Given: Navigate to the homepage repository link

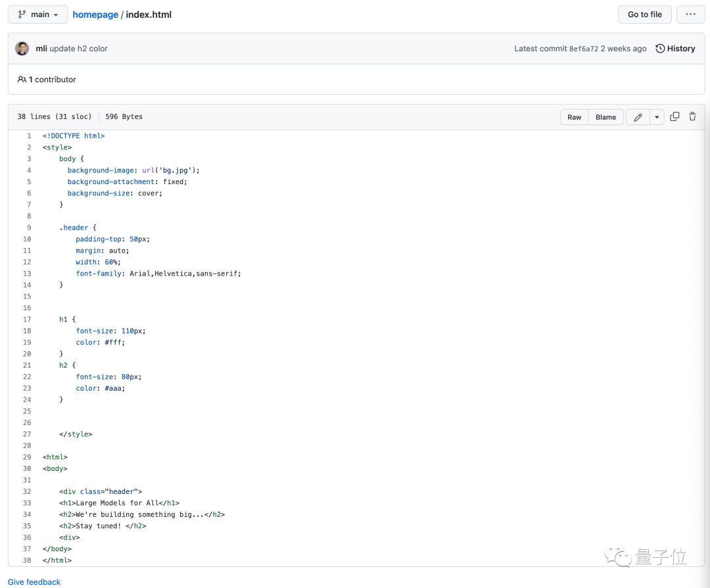Looking at the screenshot, I should pyautogui.click(x=95, y=14).
